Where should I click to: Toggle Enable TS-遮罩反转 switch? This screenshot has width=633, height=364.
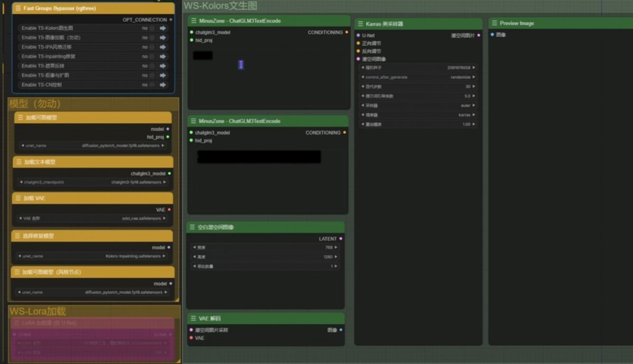click(151, 66)
